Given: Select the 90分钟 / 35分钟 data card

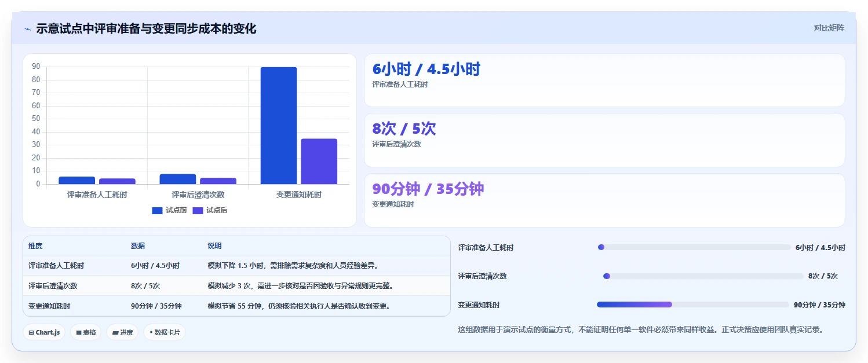Looking at the screenshot, I should [604, 200].
